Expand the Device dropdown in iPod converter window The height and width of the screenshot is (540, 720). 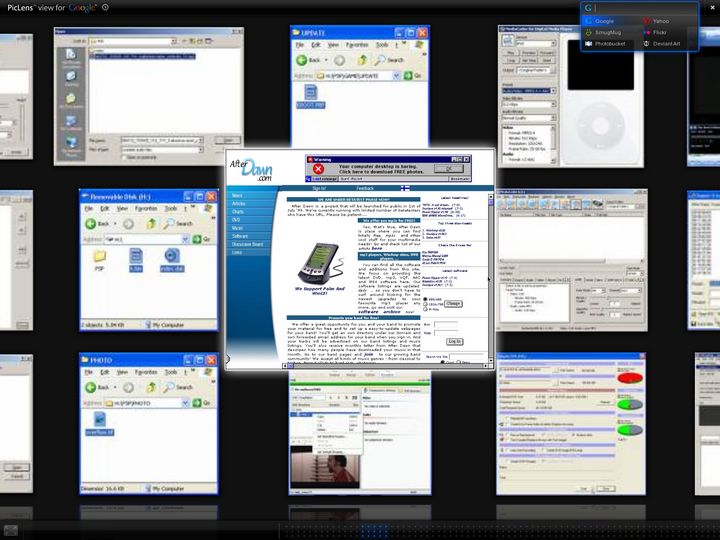pos(553,44)
